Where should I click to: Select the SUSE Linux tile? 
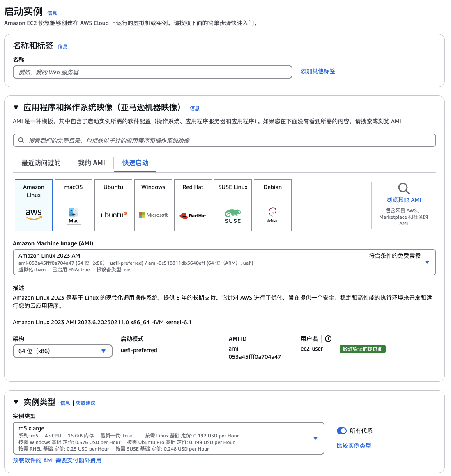[233, 205]
